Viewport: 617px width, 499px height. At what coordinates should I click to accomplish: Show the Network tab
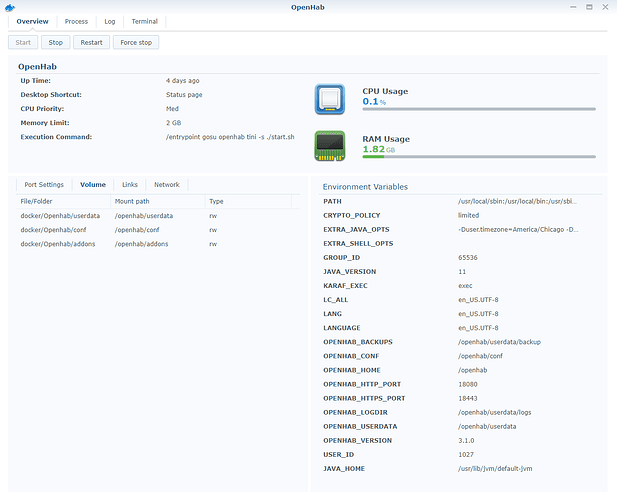pyautogui.click(x=167, y=185)
